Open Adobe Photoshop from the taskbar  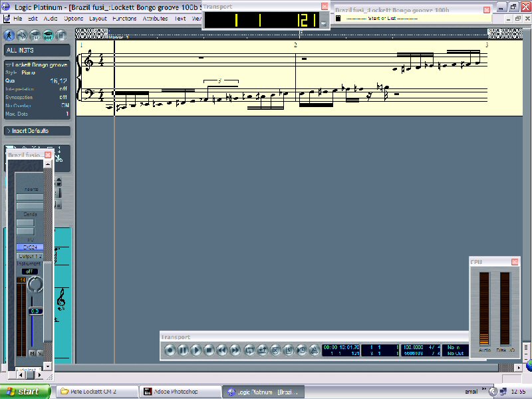tap(176, 392)
